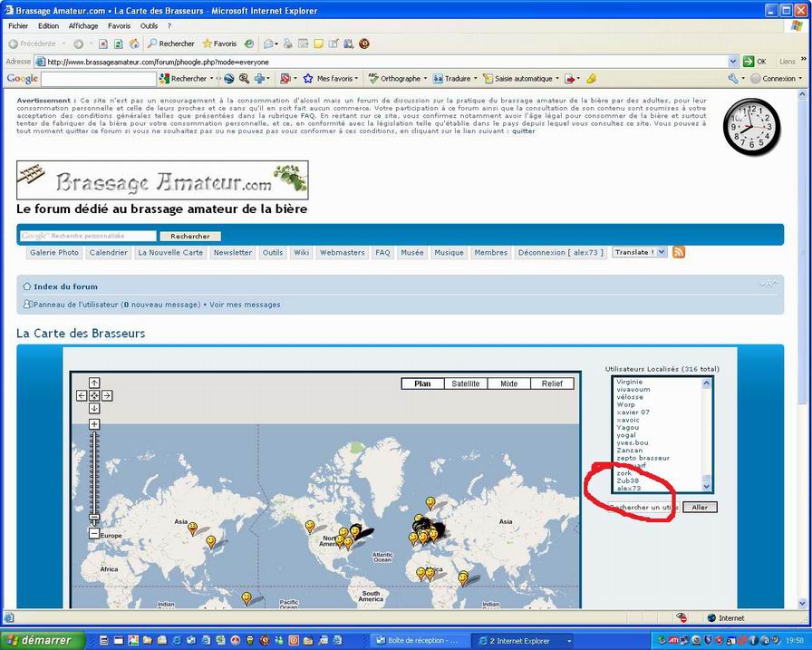This screenshot has width=812, height=650.
Task: Click the Précédente back button
Action: click(x=33, y=44)
